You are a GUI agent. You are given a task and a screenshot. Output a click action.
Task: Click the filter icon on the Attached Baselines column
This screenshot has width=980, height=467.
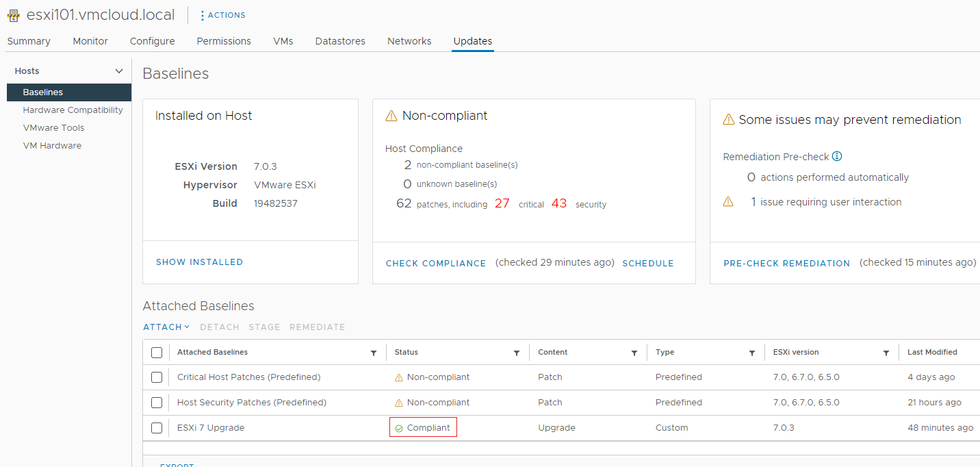374,352
